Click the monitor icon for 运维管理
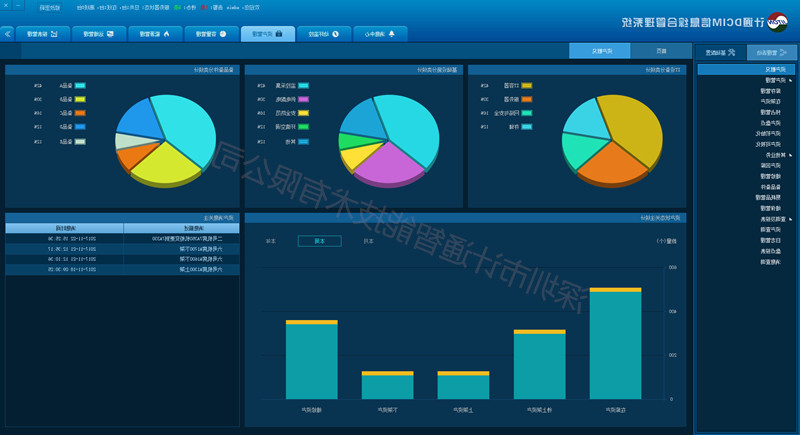The image size is (800, 435). pos(110,33)
